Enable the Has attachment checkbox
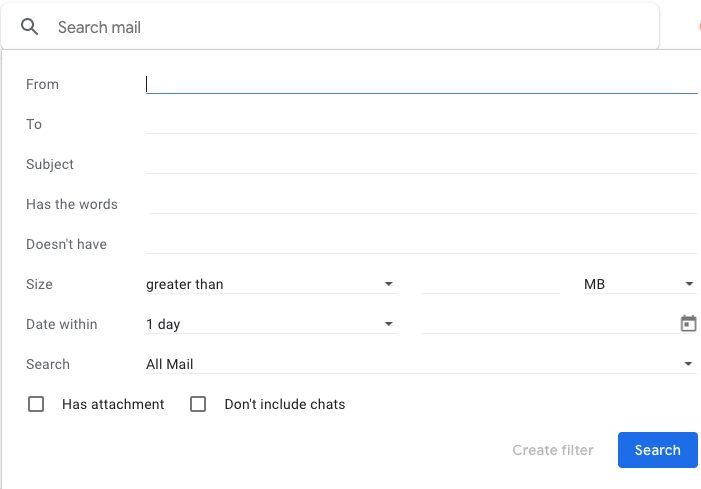701x489 pixels. pos(36,405)
